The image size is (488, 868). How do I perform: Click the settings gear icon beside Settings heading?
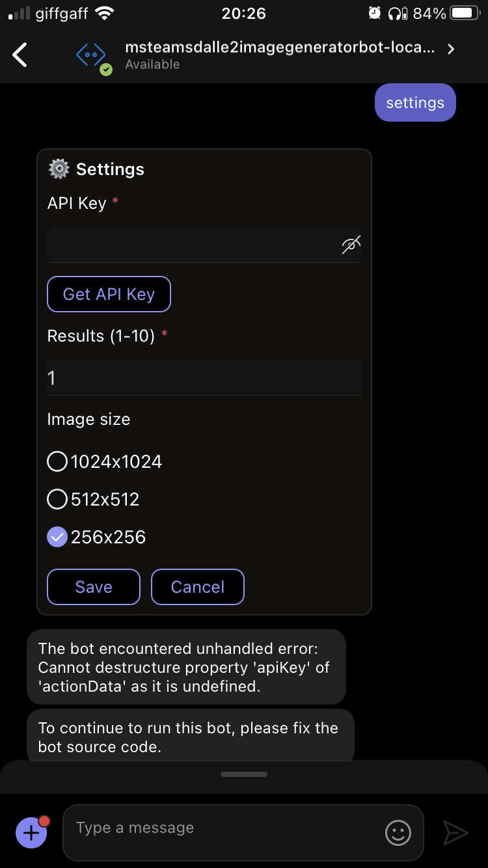[x=58, y=169]
